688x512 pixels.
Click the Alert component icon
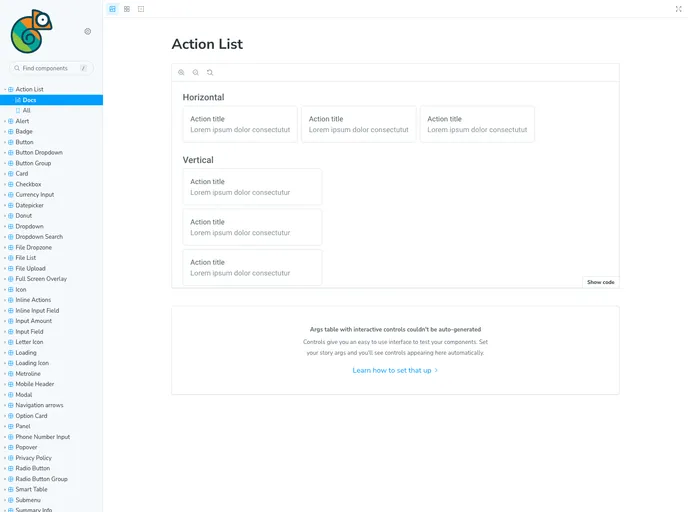[x=11, y=121]
